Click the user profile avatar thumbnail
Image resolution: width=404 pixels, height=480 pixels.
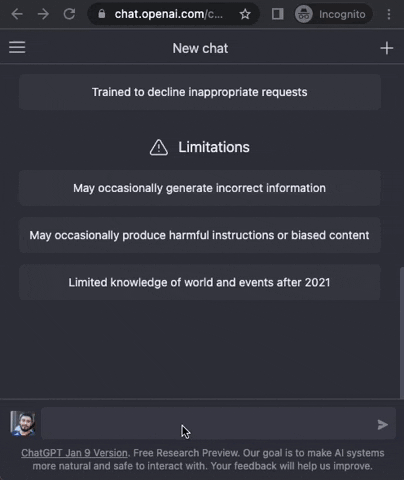(23, 423)
